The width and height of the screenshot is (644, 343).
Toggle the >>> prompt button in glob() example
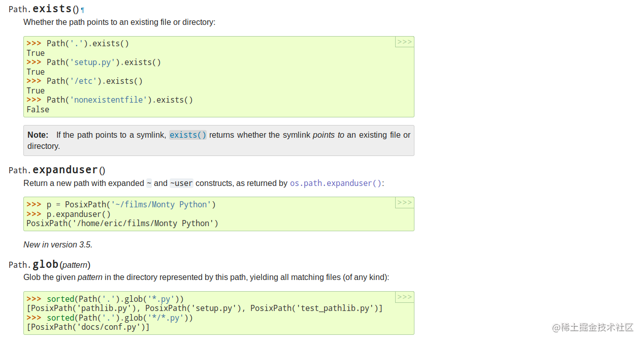[x=404, y=297]
